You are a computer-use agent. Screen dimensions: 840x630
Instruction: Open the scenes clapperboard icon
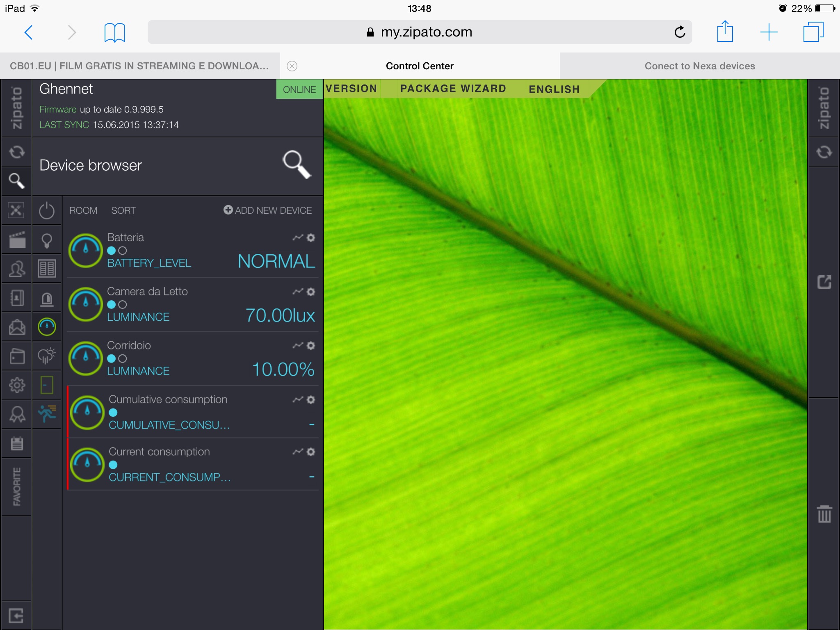[17, 240]
